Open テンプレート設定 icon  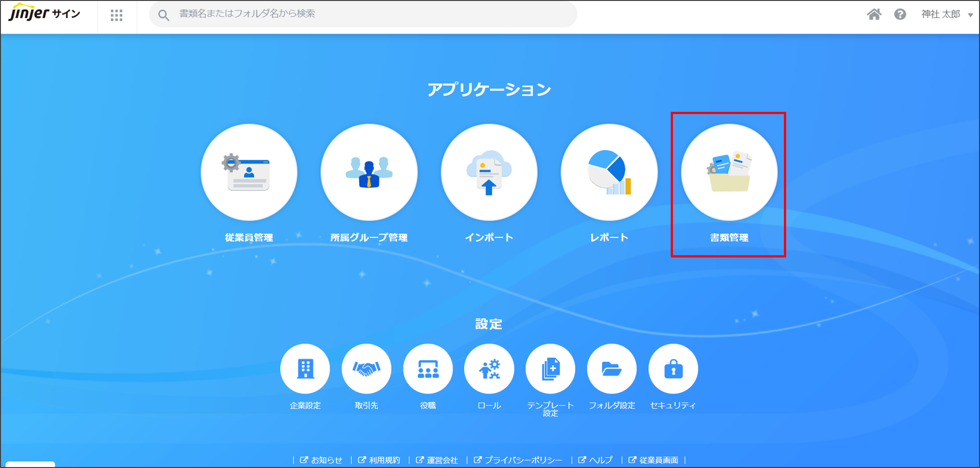click(x=550, y=368)
